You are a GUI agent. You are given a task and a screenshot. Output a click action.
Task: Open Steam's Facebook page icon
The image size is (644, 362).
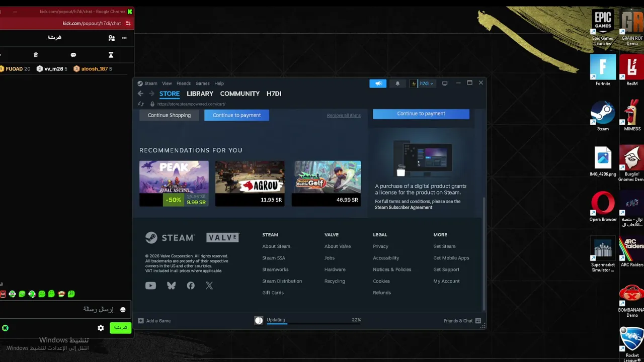(x=191, y=286)
